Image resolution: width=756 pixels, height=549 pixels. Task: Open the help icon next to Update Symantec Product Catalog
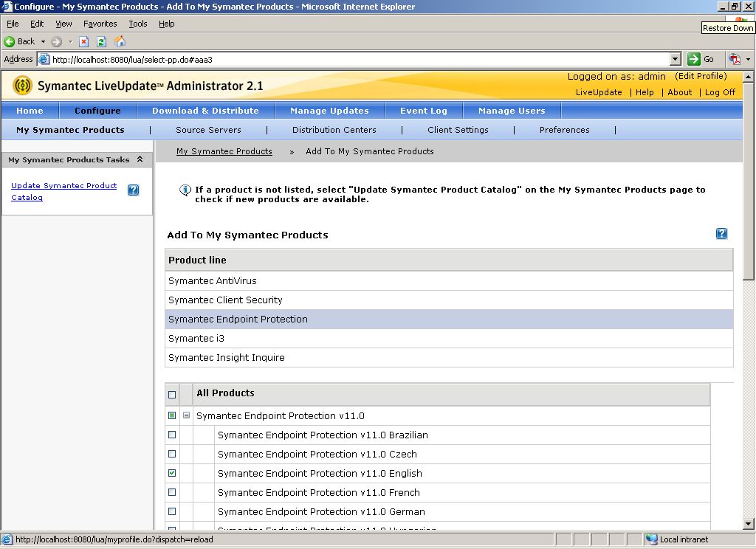(x=133, y=190)
